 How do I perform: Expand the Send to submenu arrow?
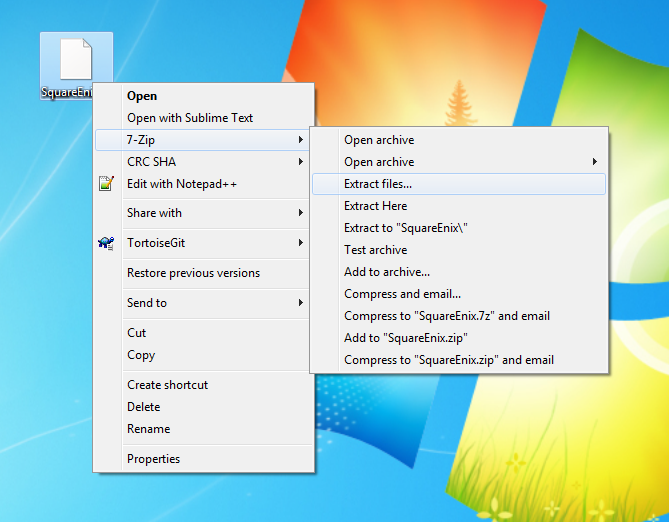click(x=301, y=302)
